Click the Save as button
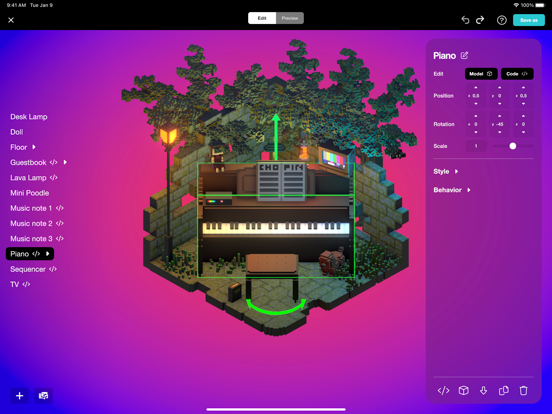The image size is (552, 414). tap(529, 20)
